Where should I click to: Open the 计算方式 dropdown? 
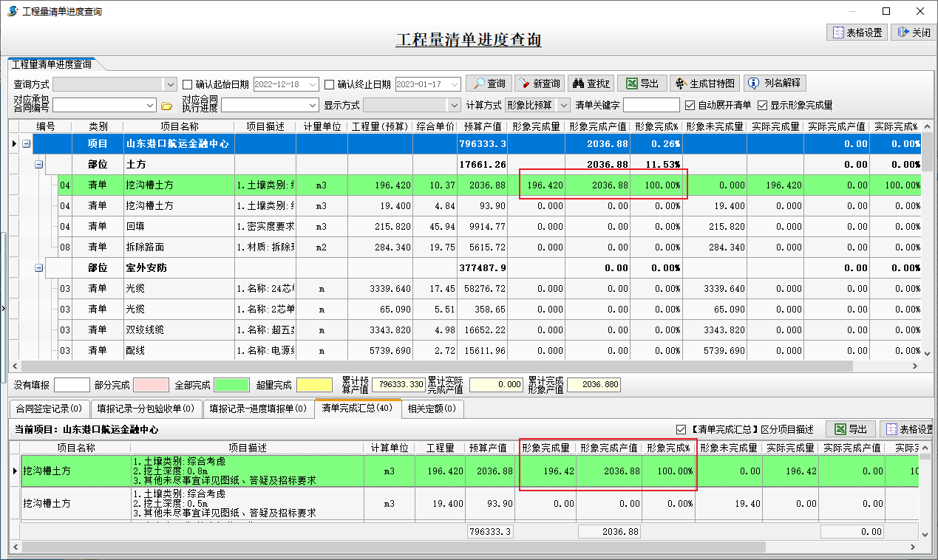pyautogui.click(x=563, y=105)
